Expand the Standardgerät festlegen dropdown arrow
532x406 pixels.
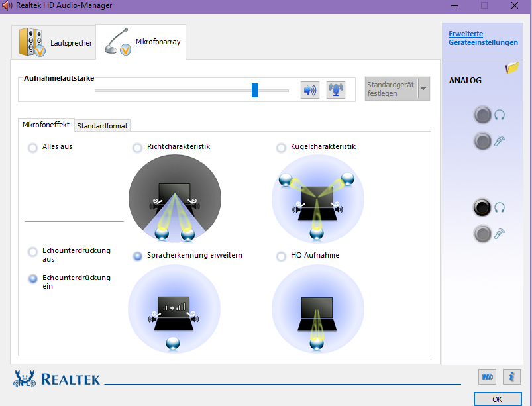[424, 89]
